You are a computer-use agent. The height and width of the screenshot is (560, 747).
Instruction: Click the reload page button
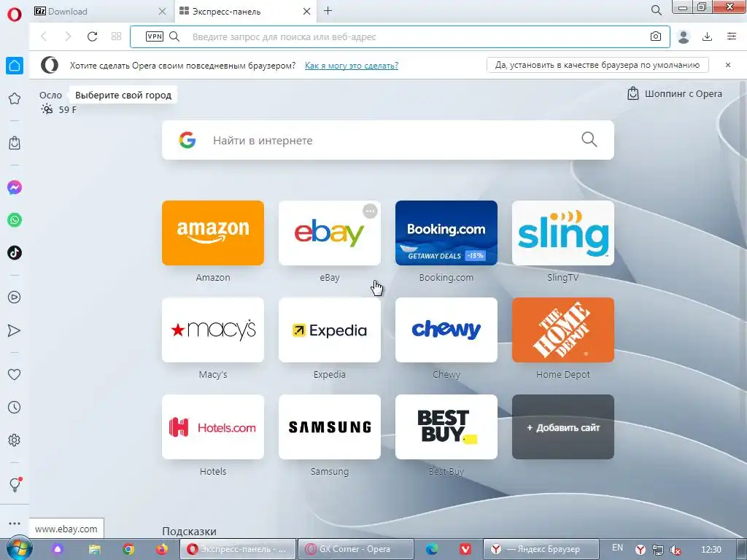tap(93, 36)
